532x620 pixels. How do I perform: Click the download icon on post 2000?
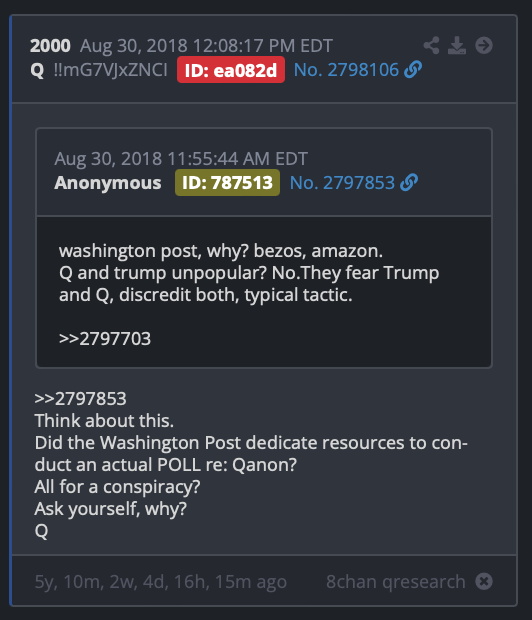coord(457,45)
